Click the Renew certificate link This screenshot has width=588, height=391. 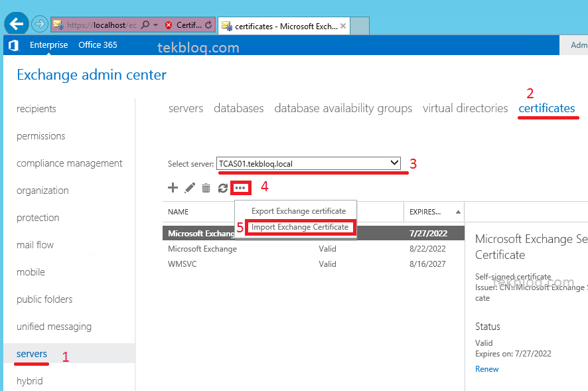[x=486, y=369]
